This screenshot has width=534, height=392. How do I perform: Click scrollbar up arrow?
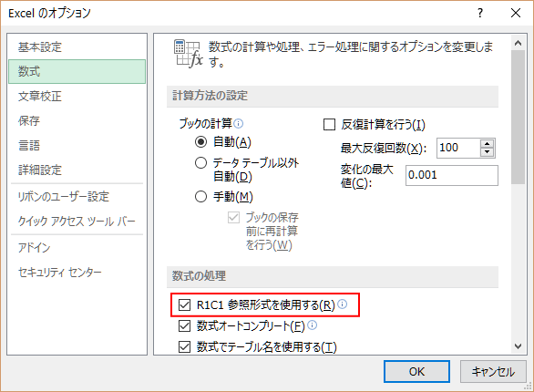[x=518, y=43]
